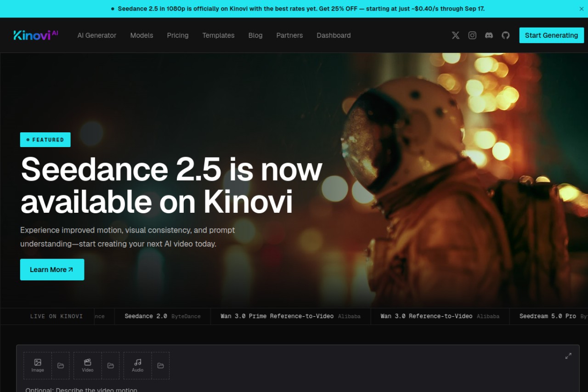This screenshot has height=392, width=588.
Task: Open the X (Twitter) social icon
Action: pyautogui.click(x=455, y=35)
